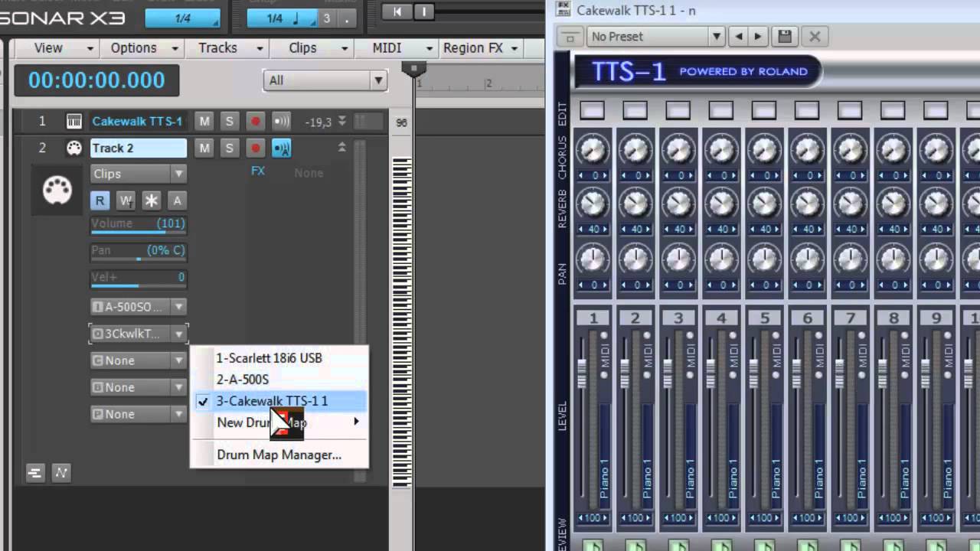
Task: Click the Reverb knob on TTS-1 channel 1
Action: pyautogui.click(x=593, y=204)
